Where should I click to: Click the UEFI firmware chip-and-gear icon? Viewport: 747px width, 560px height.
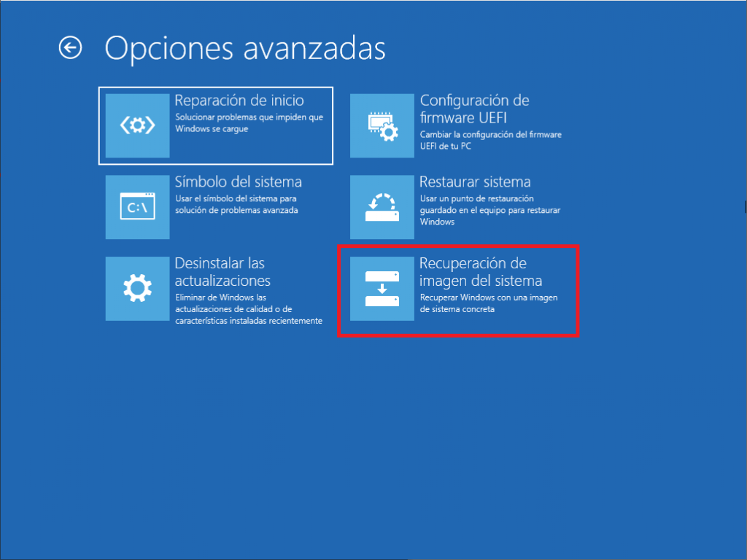(x=382, y=125)
